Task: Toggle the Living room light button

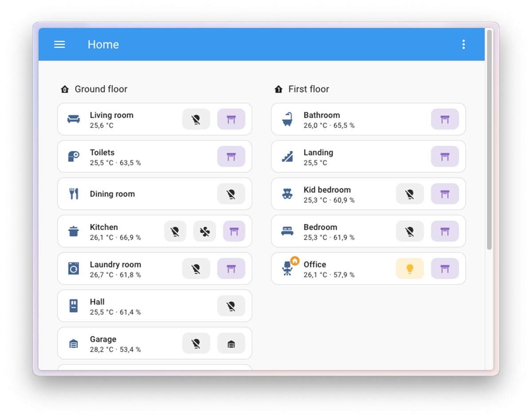Action: tap(196, 119)
